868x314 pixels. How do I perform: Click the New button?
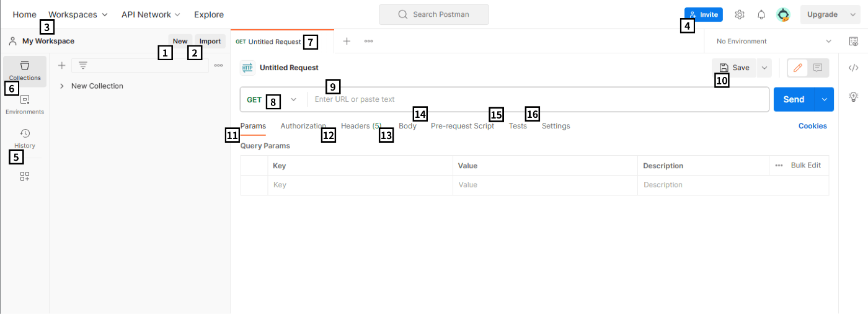point(180,42)
